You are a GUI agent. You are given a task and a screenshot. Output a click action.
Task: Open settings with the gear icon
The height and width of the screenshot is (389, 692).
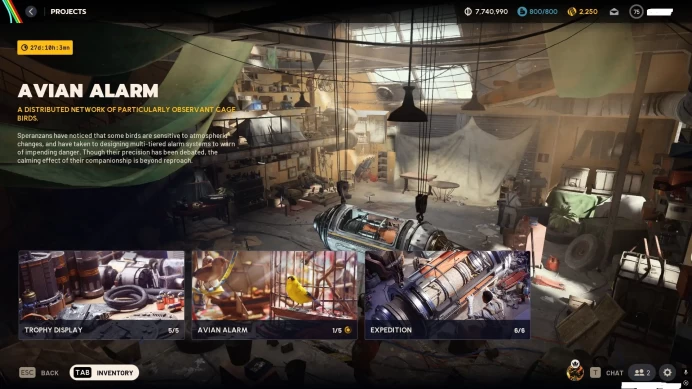coord(667,373)
